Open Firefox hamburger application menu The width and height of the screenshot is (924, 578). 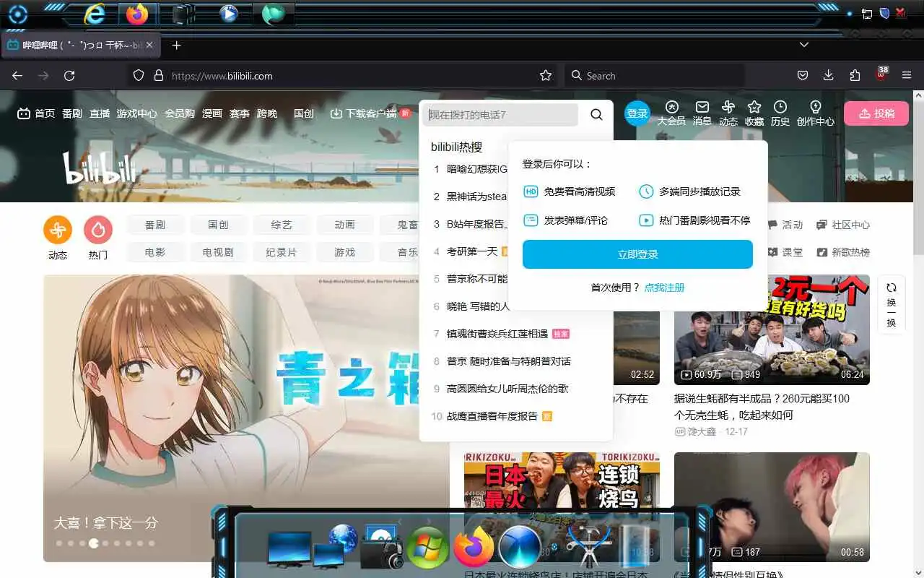click(907, 76)
